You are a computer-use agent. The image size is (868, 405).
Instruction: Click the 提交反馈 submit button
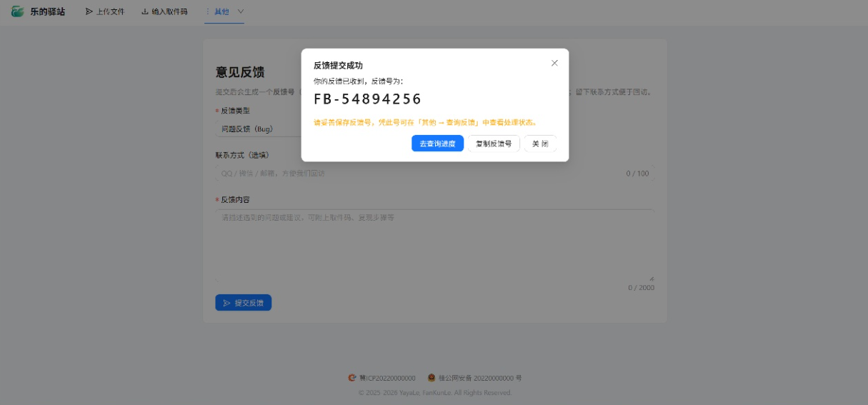243,303
